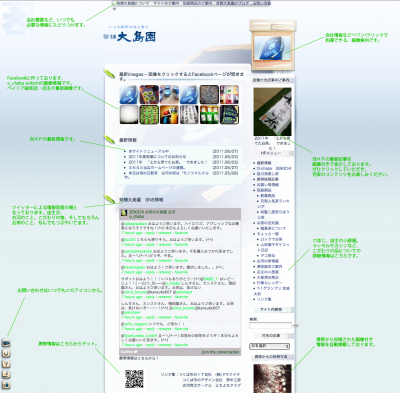This screenshot has width=400, height=393.
Task: Open the monthly archive '月を選択' dropdown
Action: coord(270,346)
